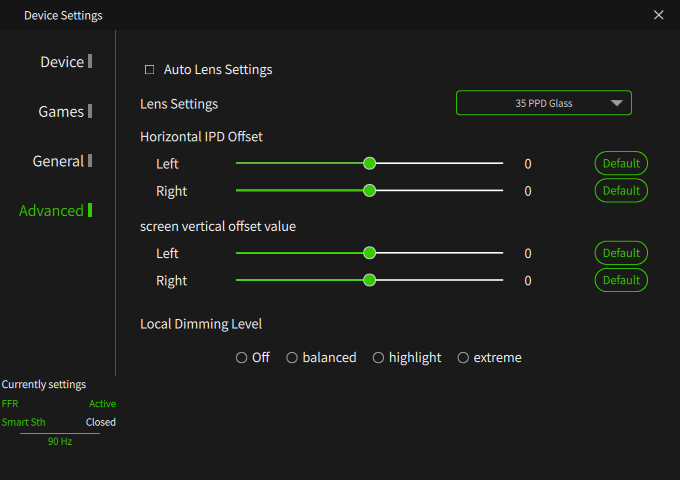Click the vertical offset Right slider handle
680x480 pixels.
click(369, 280)
